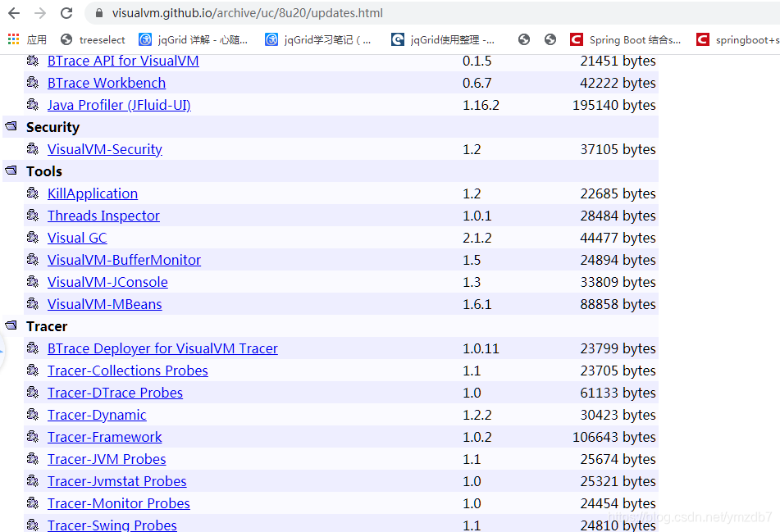Viewport: 780px width, 532px height.
Task: Open VisualVM-BufferMonitor link
Action: 124,260
